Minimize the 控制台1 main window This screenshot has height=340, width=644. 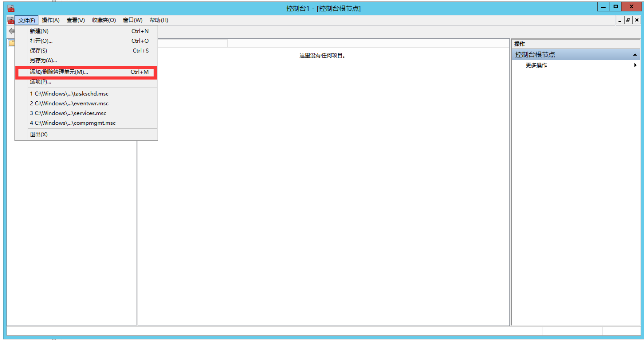tap(603, 7)
